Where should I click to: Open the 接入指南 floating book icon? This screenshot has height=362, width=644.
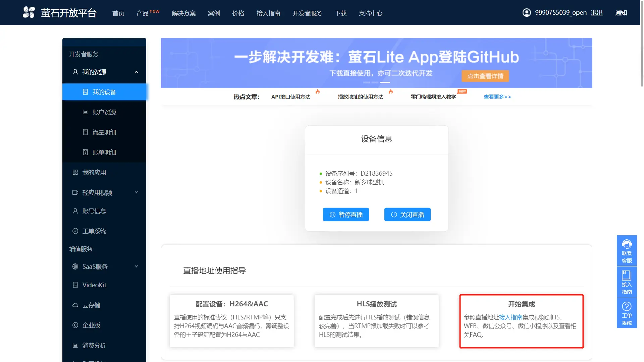coord(627,276)
